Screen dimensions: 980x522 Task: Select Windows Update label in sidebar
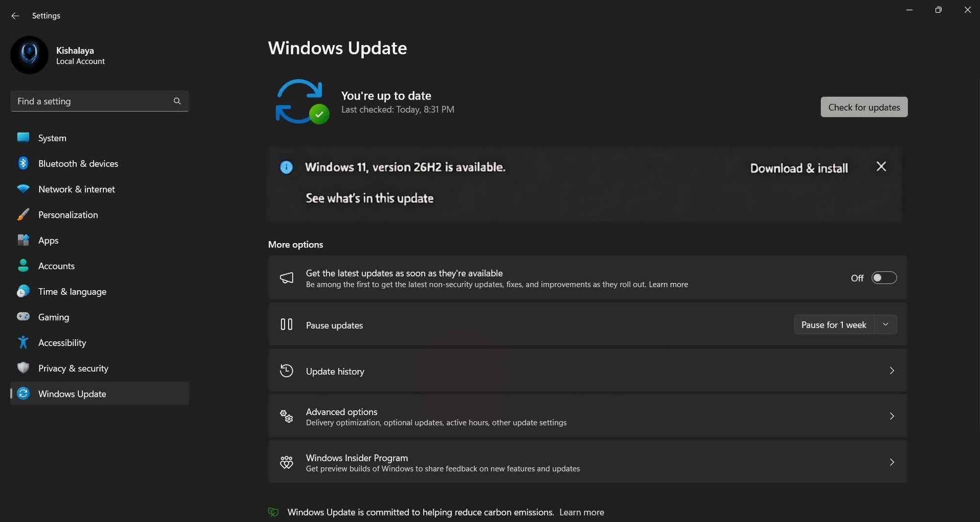(x=72, y=394)
